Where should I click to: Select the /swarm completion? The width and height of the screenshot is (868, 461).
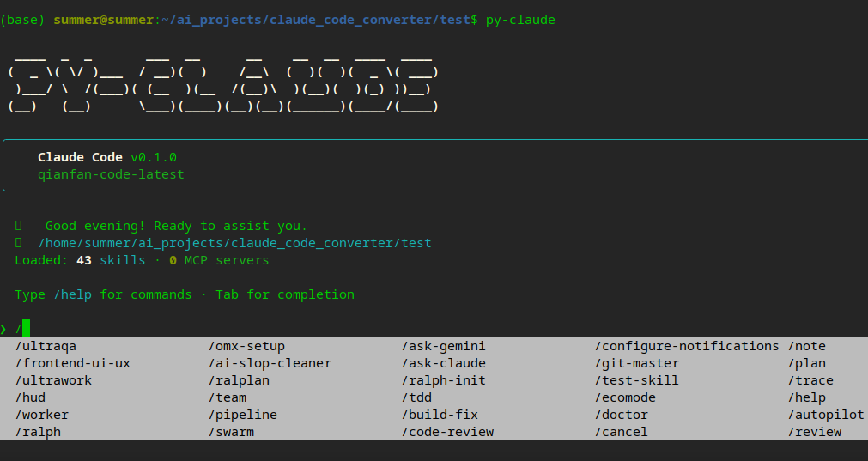tap(232, 432)
